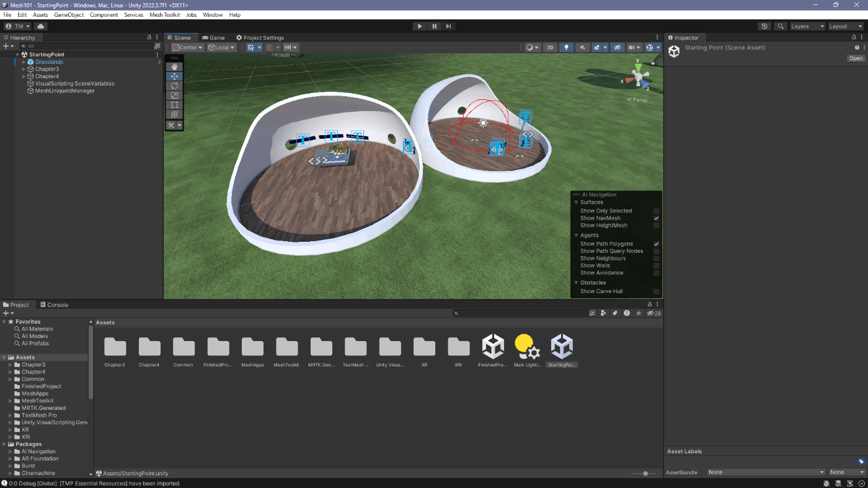This screenshot has height=488, width=868.
Task: Enable Show Only Selected checkbox
Action: 656,211
